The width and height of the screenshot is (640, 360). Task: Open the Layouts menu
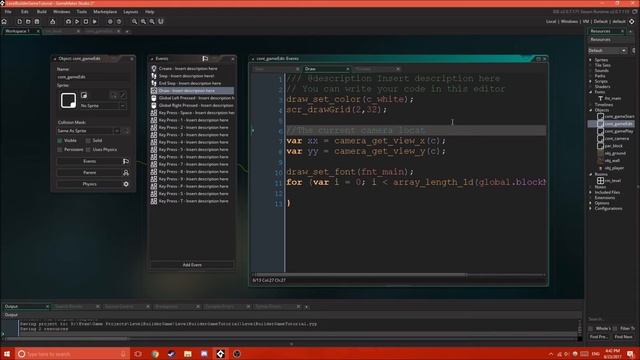[x=131, y=12]
